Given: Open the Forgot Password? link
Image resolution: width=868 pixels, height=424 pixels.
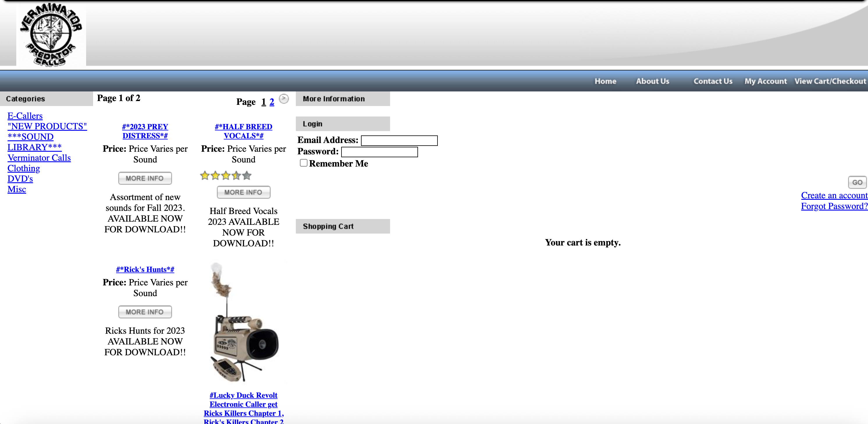Looking at the screenshot, I should [x=834, y=206].
